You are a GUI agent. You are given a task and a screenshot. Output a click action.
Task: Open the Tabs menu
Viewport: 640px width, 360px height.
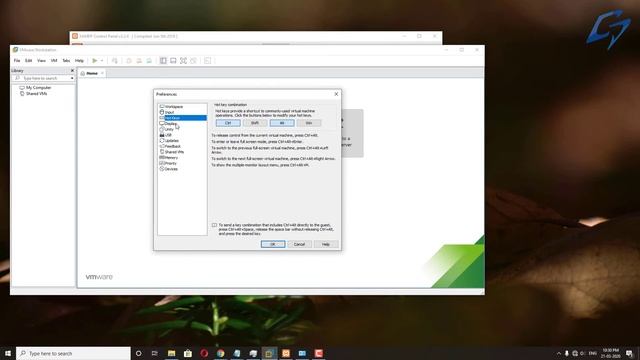pyautogui.click(x=66, y=60)
